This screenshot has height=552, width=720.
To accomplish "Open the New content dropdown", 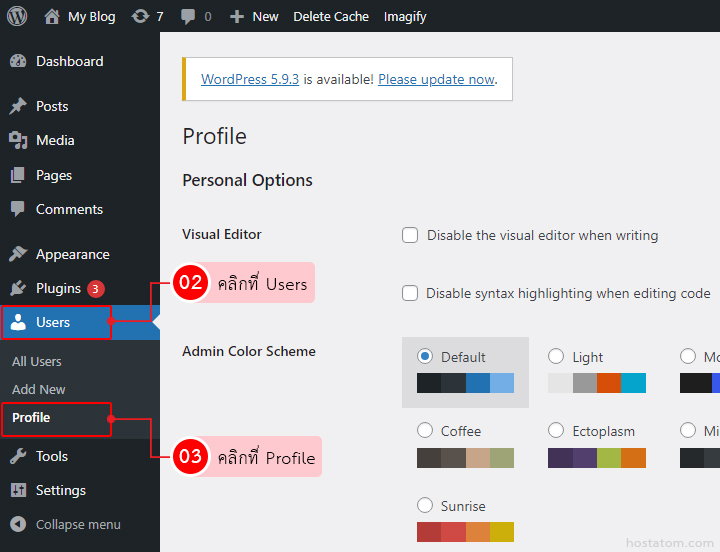I will (x=254, y=16).
